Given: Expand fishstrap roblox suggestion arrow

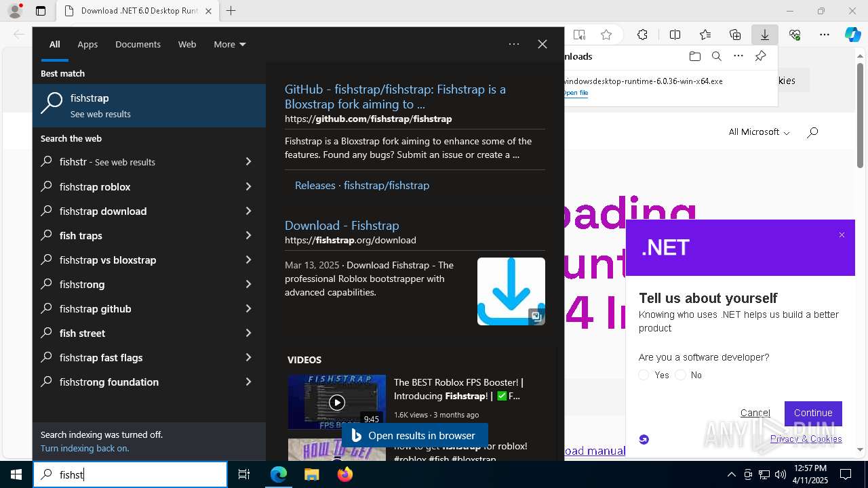Looking at the screenshot, I should [248, 186].
